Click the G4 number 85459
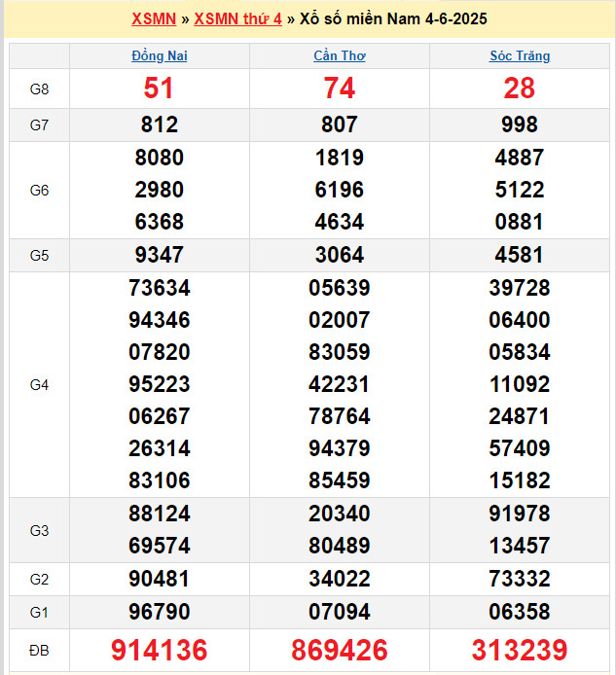This screenshot has width=616, height=675. pos(340,480)
